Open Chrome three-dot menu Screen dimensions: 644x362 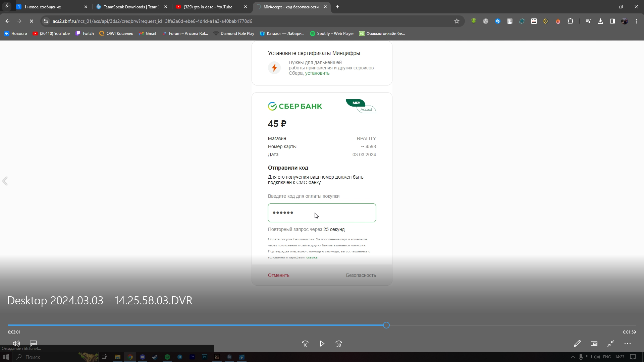pyautogui.click(x=636, y=21)
